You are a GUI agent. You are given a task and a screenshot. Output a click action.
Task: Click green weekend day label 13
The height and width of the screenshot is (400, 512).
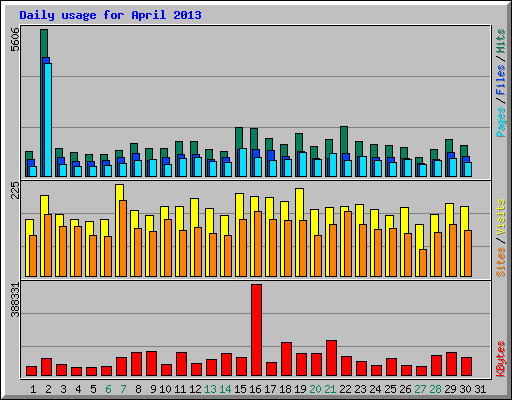coord(210,389)
